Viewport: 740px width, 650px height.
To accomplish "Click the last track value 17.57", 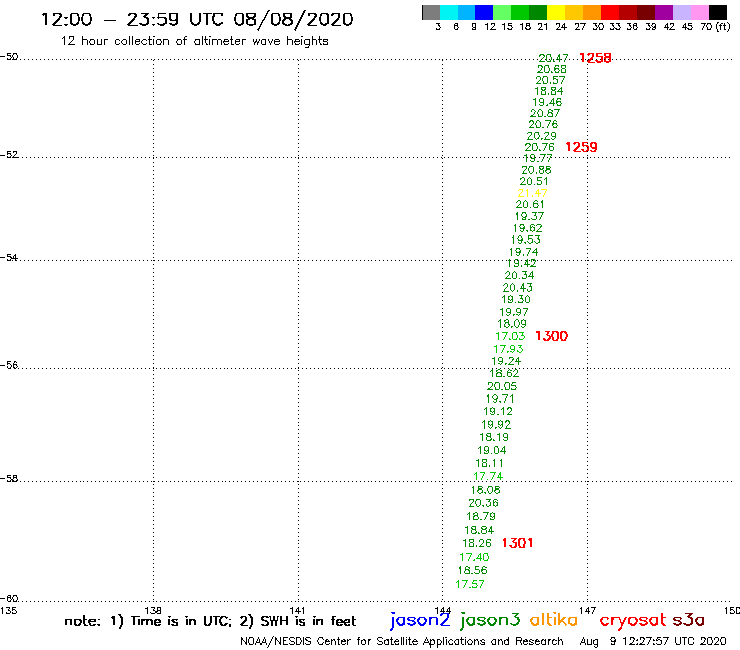I will coord(470,584).
